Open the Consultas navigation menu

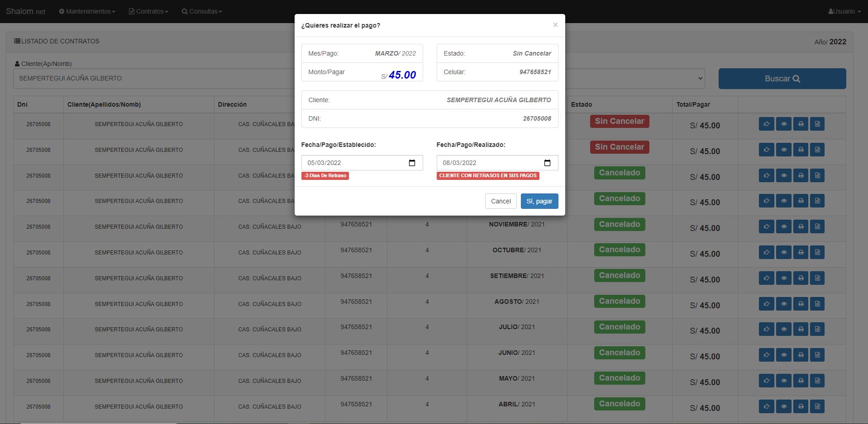[202, 11]
